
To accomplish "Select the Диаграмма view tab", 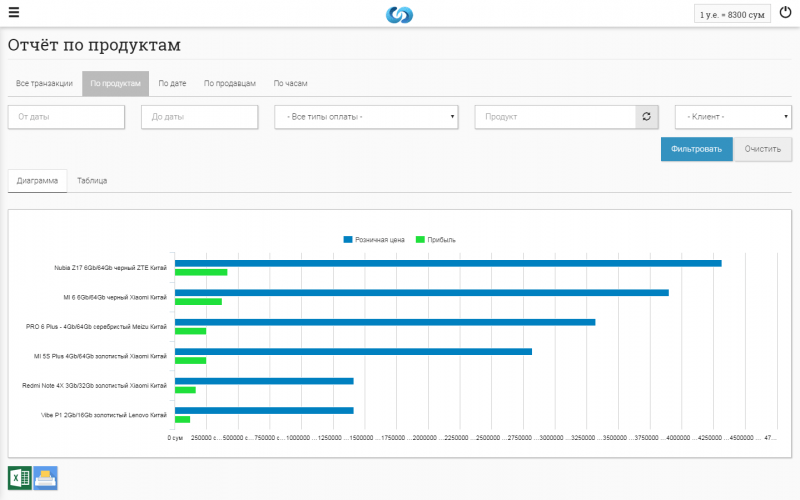I will coord(37,181).
